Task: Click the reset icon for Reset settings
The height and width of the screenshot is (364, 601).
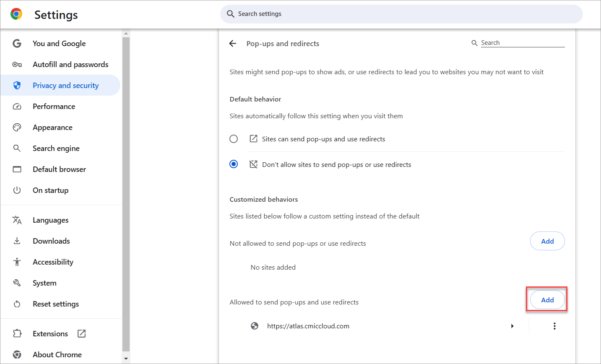Action: [17, 304]
